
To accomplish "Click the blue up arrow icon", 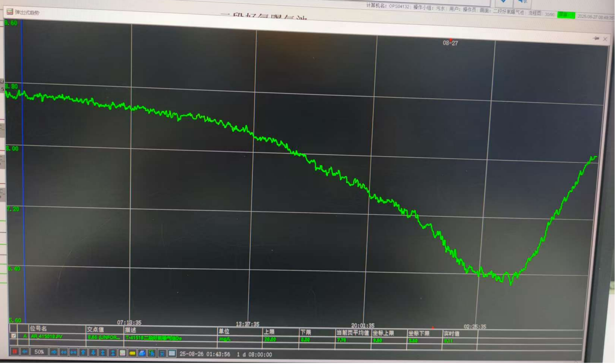I will coord(83,353).
